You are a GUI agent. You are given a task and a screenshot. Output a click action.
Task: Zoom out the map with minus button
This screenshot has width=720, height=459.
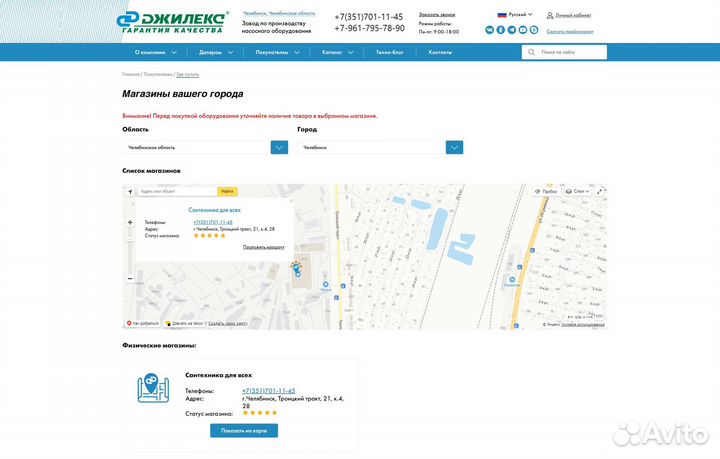click(130, 278)
